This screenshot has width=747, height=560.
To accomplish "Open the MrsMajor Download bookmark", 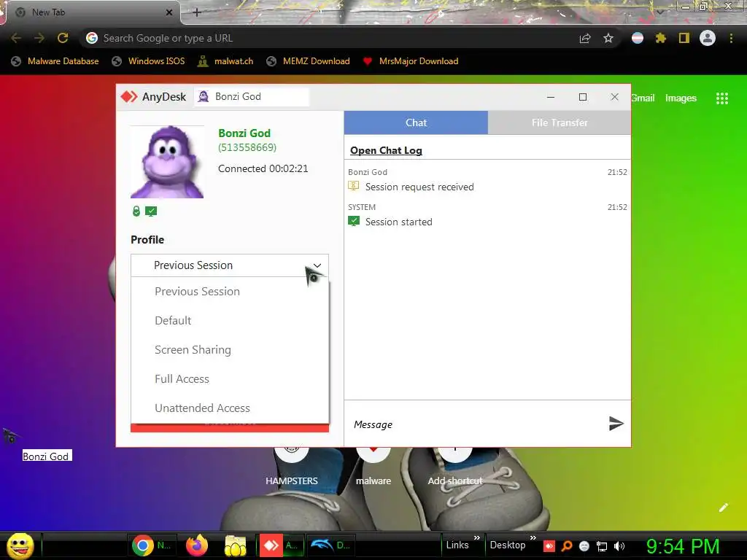I will click(411, 61).
